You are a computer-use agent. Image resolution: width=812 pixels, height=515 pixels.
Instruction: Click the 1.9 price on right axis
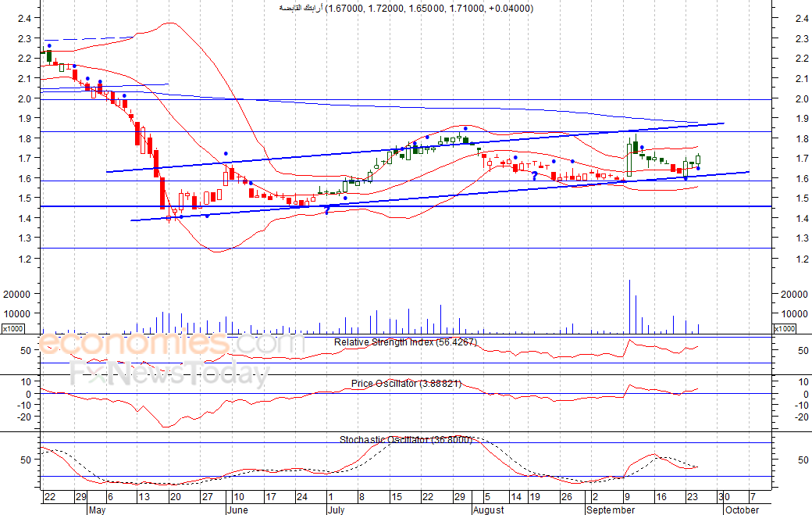point(802,119)
